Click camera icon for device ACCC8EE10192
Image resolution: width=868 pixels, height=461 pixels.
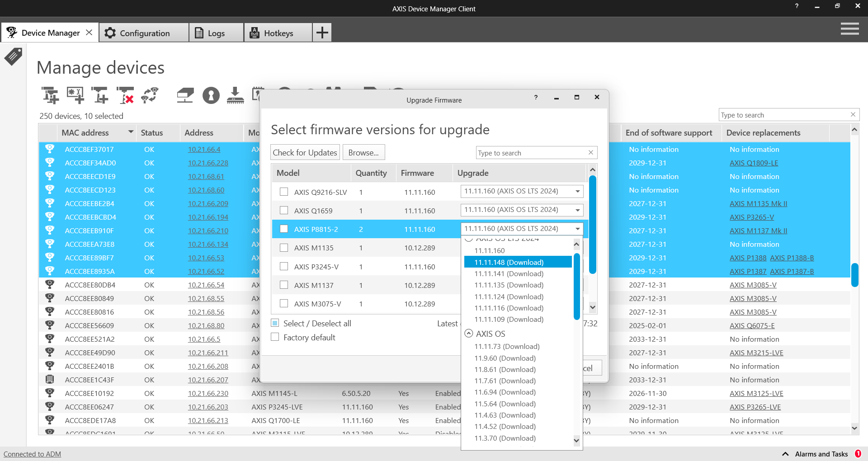click(x=50, y=393)
